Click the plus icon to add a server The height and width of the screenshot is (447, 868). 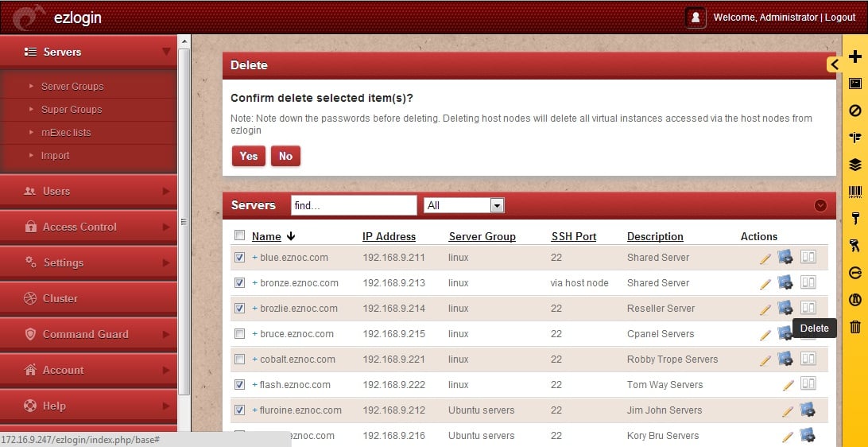pos(854,56)
